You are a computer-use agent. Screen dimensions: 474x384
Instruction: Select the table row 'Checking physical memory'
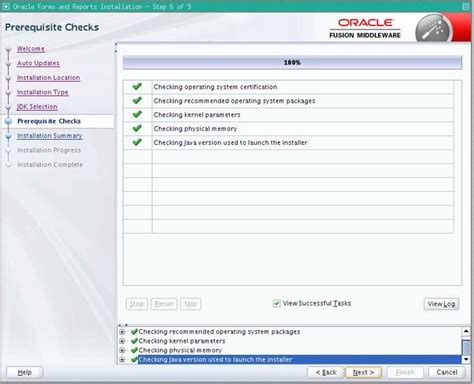pyautogui.click(x=288, y=129)
